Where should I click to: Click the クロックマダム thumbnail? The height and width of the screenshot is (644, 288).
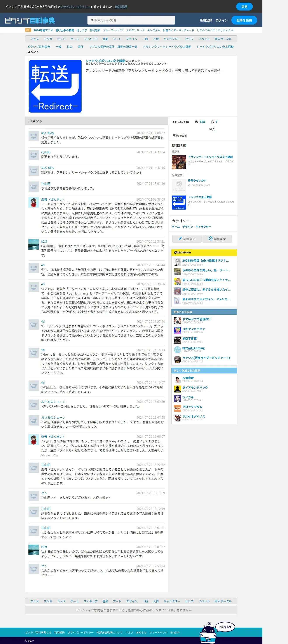pyautogui.click(x=177, y=408)
